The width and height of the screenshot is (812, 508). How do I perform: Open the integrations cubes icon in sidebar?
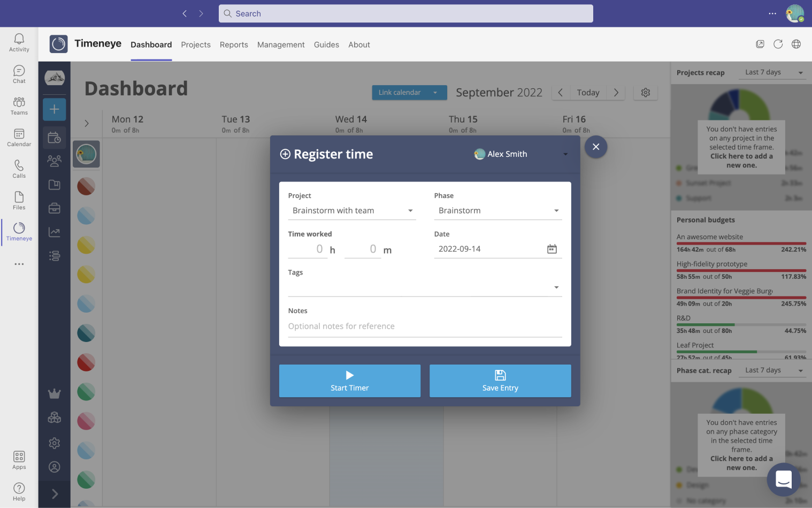tap(54, 417)
